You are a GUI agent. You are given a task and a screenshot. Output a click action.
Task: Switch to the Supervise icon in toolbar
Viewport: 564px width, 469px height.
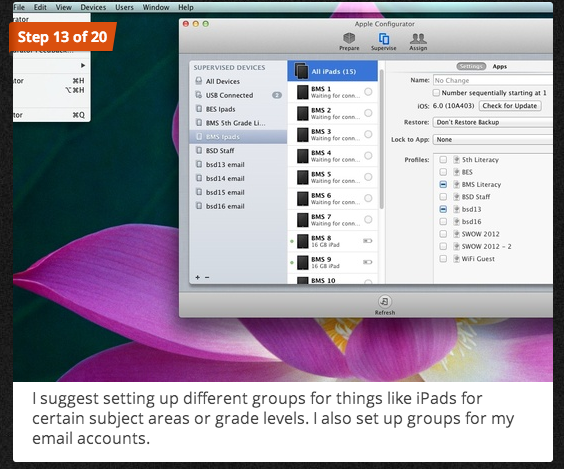point(383,42)
